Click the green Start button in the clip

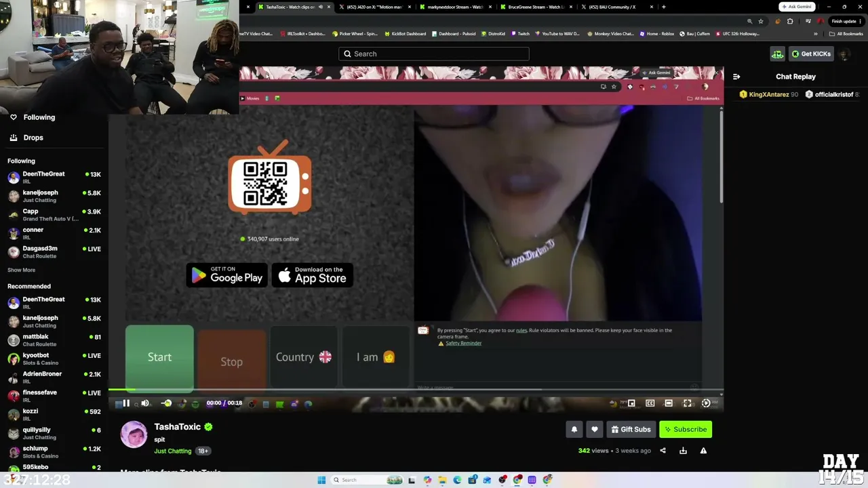tap(159, 357)
